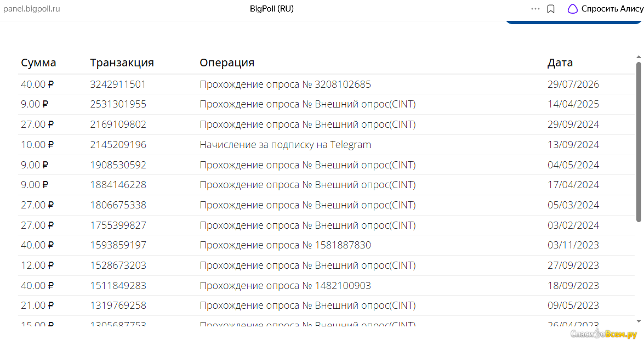Click the purple Alice assistant icon
The image size is (644, 345).
(572, 9)
